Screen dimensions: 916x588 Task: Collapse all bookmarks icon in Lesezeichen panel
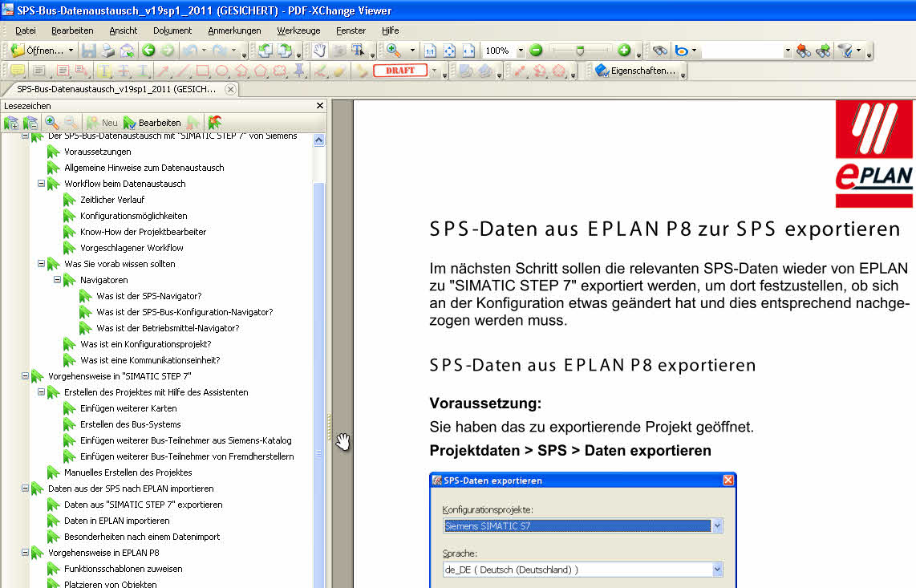30,123
